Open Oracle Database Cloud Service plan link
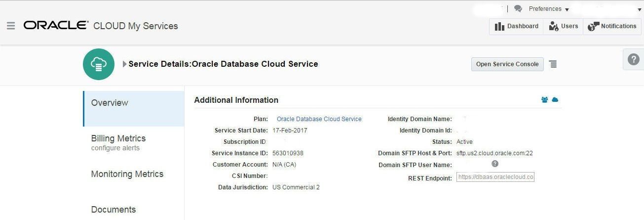 [319, 119]
